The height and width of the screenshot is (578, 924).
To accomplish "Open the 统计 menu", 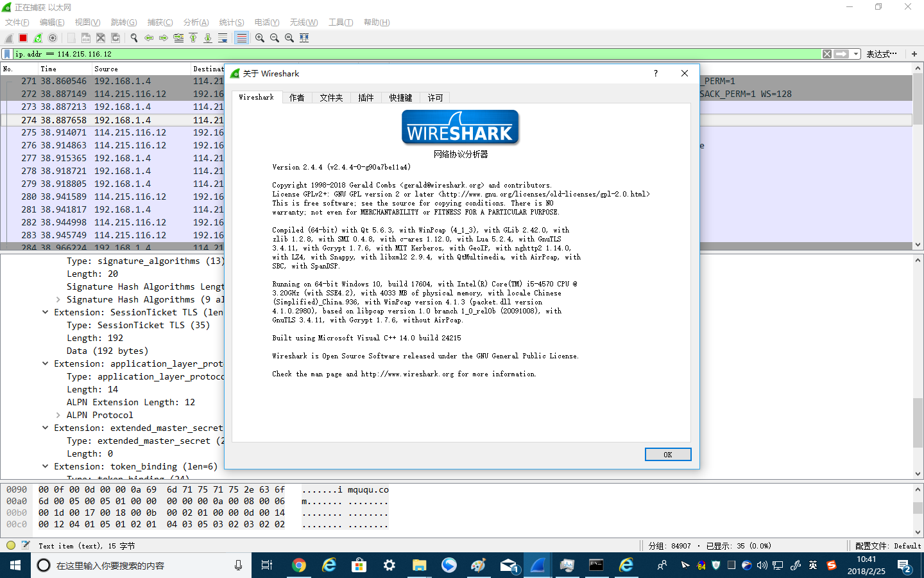I will (231, 22).
